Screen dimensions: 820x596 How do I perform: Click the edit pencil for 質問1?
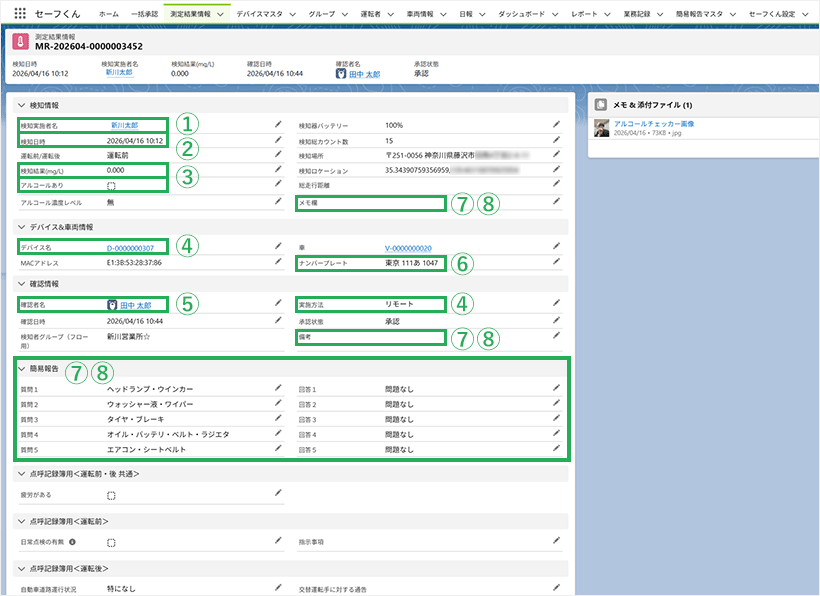pyautogui.click(x=278, y=388)
